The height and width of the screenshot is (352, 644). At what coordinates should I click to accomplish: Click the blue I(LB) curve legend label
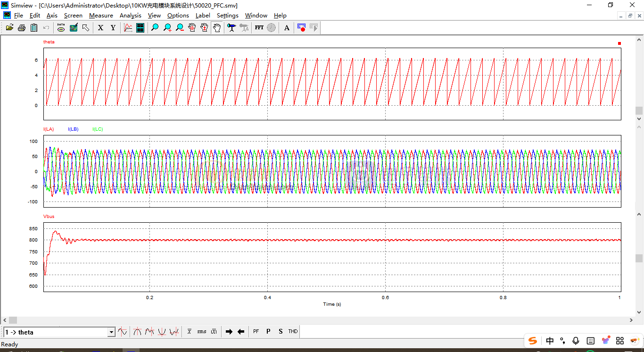(x=73, y=129)
